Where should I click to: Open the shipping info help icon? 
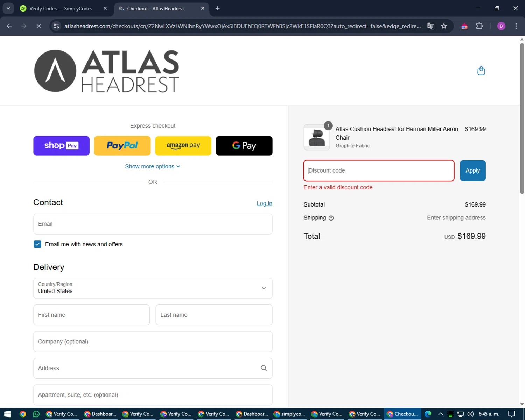(331, 218)
